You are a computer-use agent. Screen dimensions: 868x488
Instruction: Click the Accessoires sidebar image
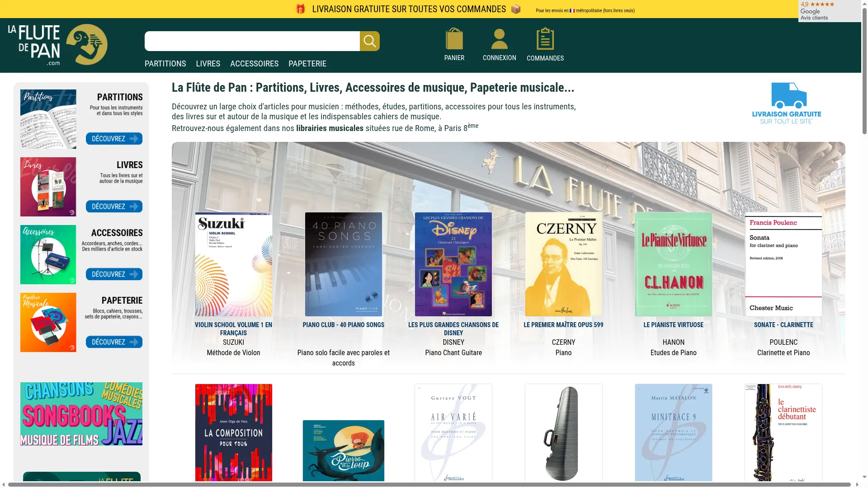tap(48, 254)
